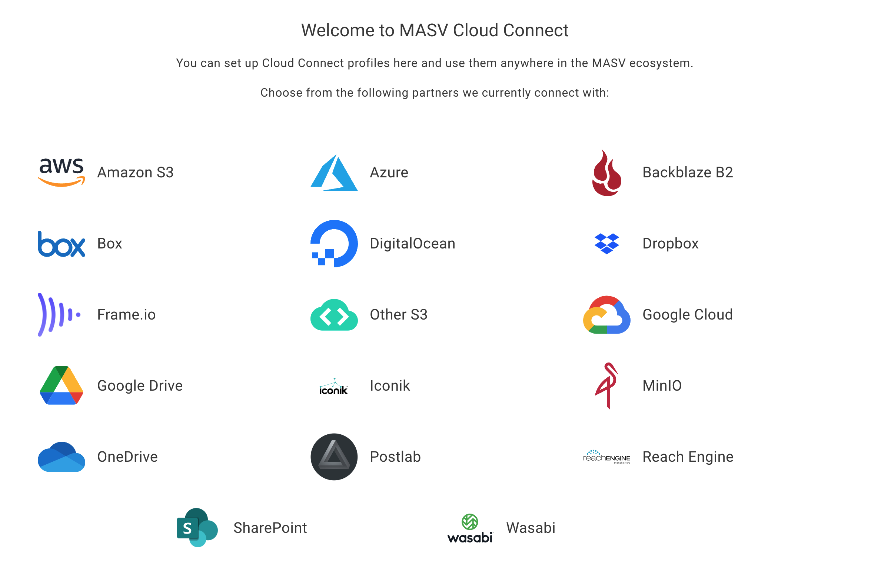This screenshot has width=881, height=588.
Task: Open the Dropbox connection option
Action: [x=670, y=243]
